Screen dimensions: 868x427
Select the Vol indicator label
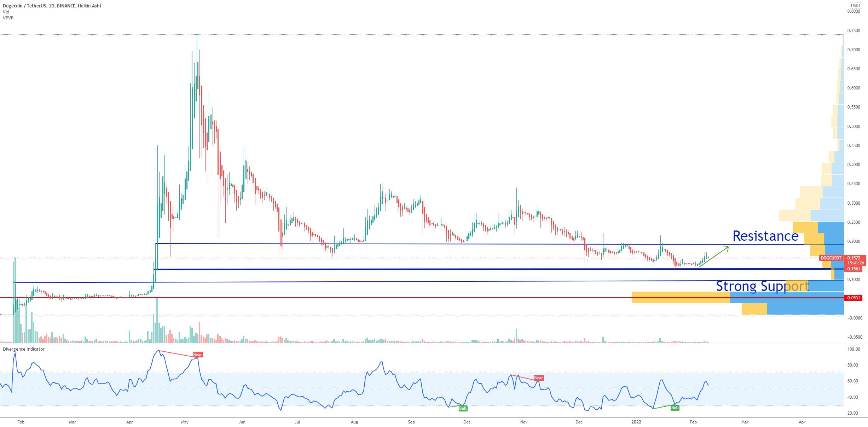pyautogui.click(x=6, y=12)
